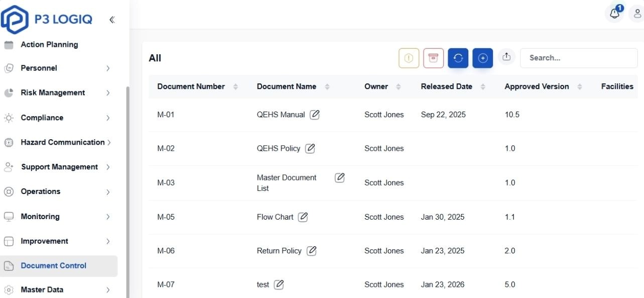Click document number M-02
Image resolution: width=644 pixels, height=298 pixels.
click(166, 148)
